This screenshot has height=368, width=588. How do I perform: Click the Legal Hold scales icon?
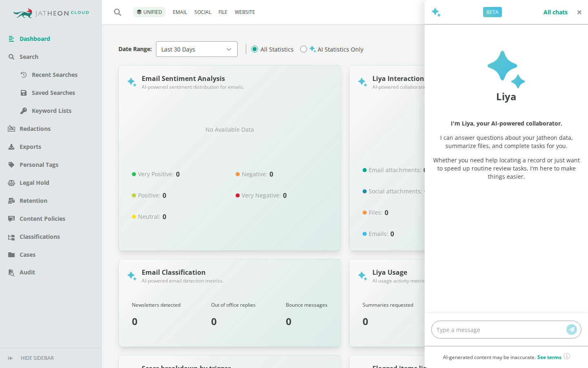click(x=11, y=183)
